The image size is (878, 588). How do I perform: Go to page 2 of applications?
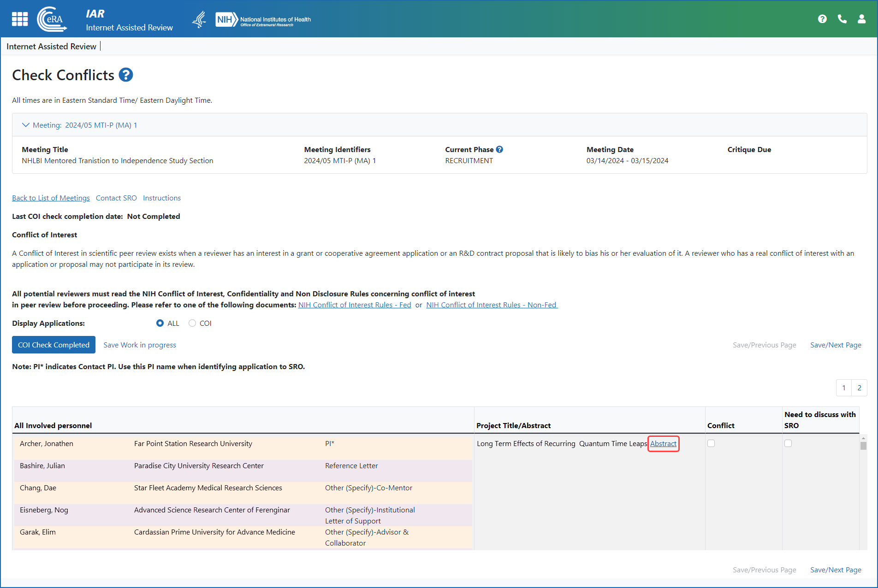point(859,388)
